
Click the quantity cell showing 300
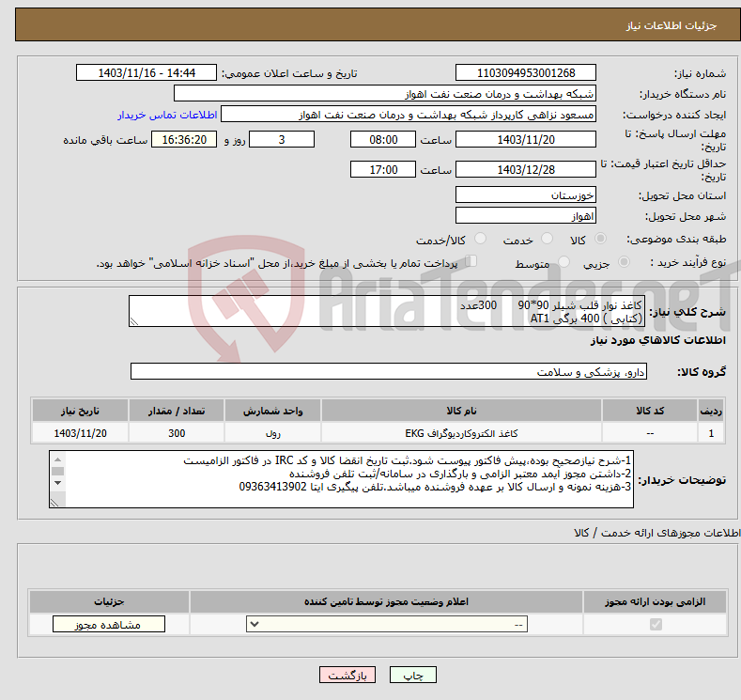click(177, 433)
